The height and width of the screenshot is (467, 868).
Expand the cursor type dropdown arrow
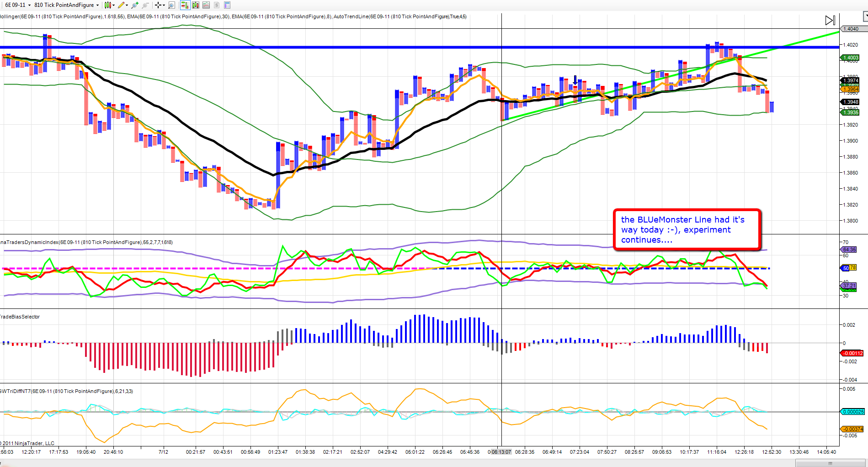pos(163,5)
